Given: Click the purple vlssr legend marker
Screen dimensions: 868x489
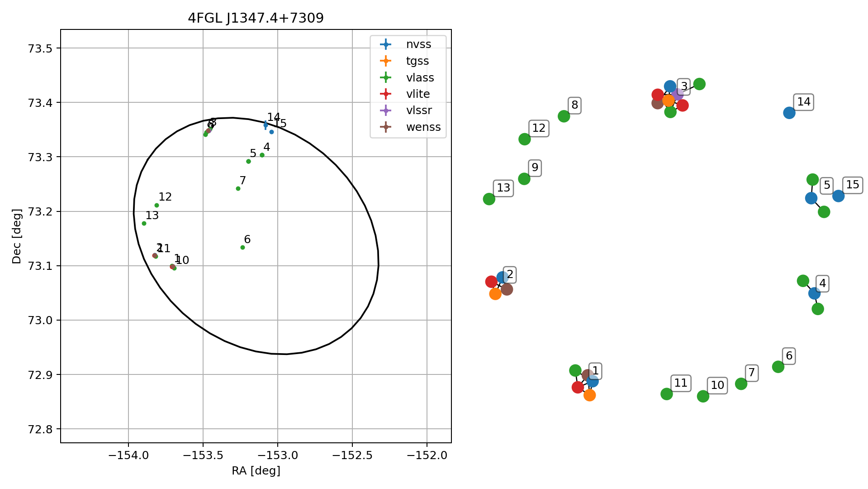Looking at the screenshot, I should pos(386,110).
